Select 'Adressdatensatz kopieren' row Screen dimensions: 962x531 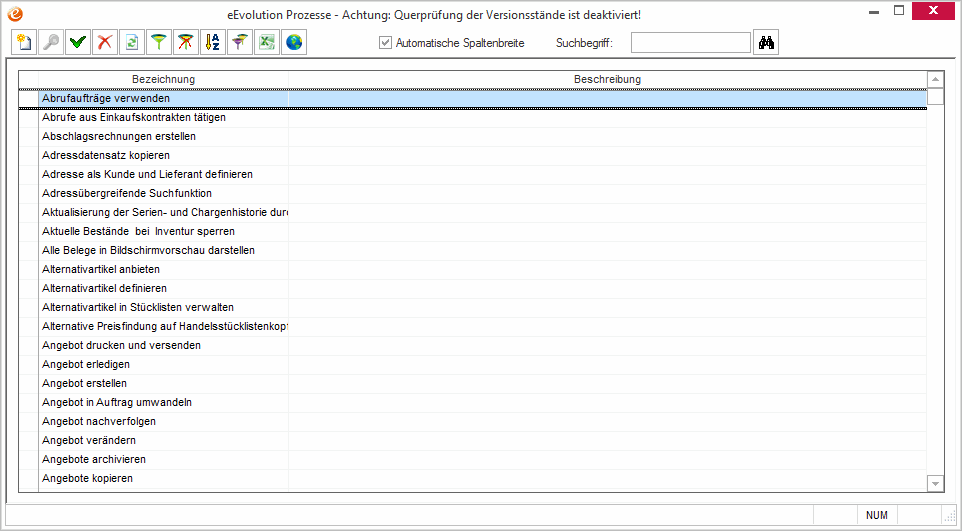472,155
